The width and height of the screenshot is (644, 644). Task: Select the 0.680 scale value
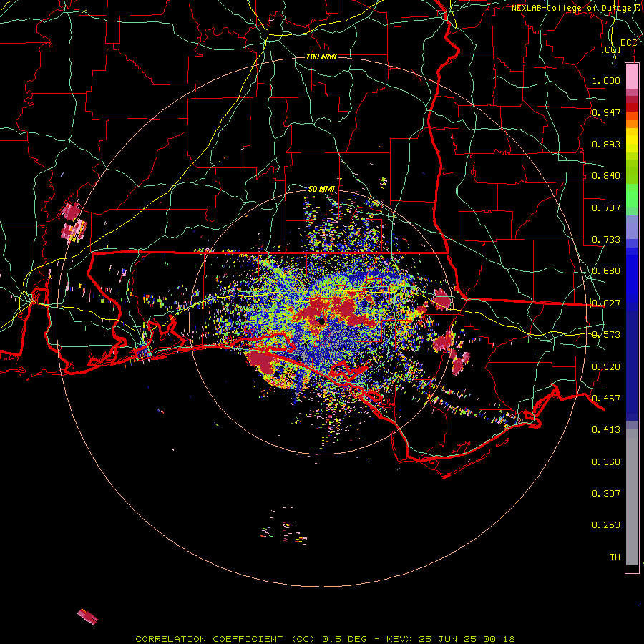606,271
